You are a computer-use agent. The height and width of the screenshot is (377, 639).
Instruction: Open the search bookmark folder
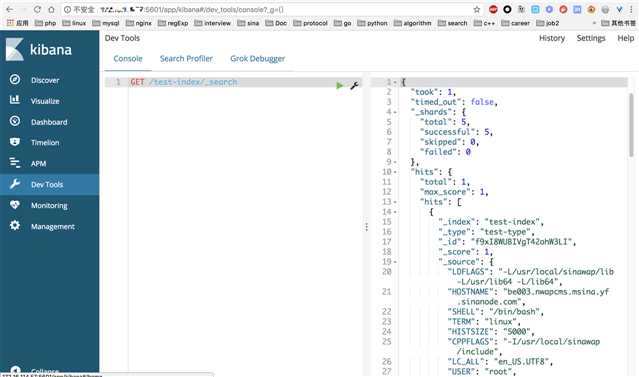tap(452, 23)
